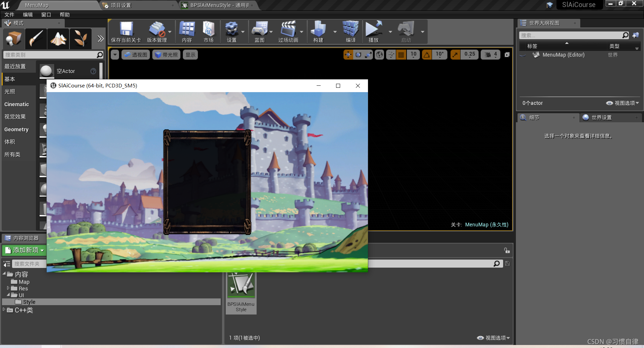Viewport: 644px width, 348px height.
Task: Open the Build options dropdown arrow
Action: (335, 32)
